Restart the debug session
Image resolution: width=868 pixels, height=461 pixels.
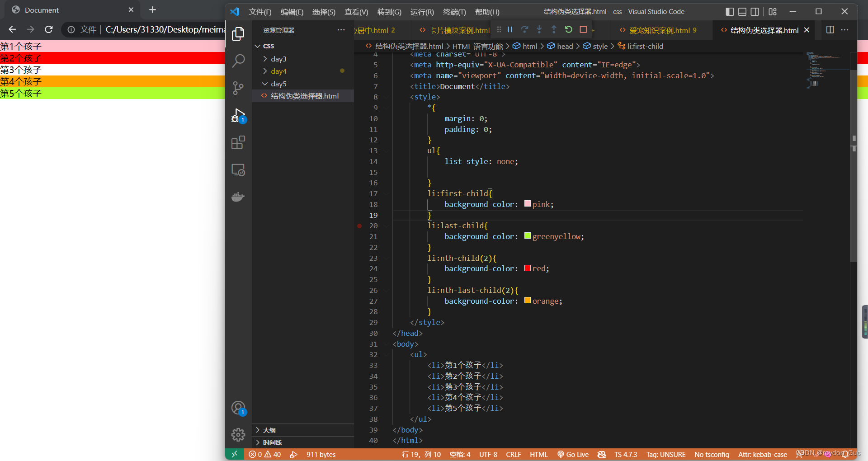569,29
